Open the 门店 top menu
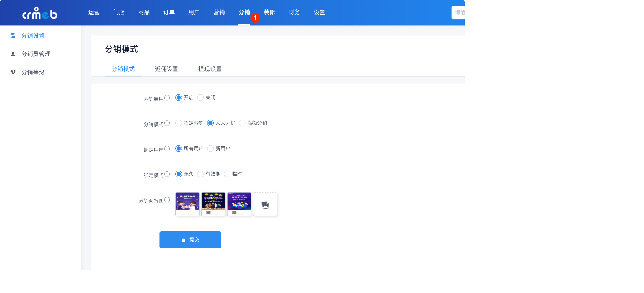Screen dimensions: 644x293 pos(119,12)
